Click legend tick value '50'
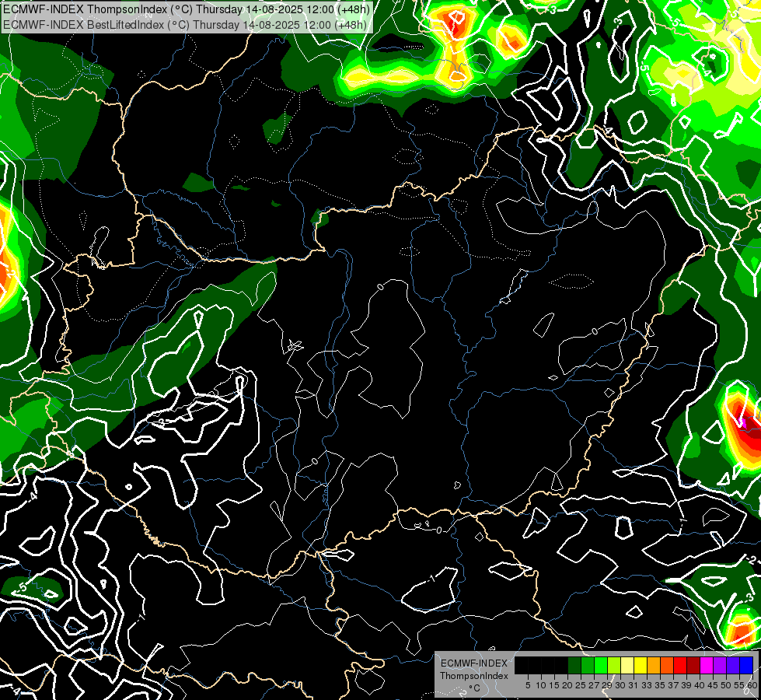 (x=726, y=685)
